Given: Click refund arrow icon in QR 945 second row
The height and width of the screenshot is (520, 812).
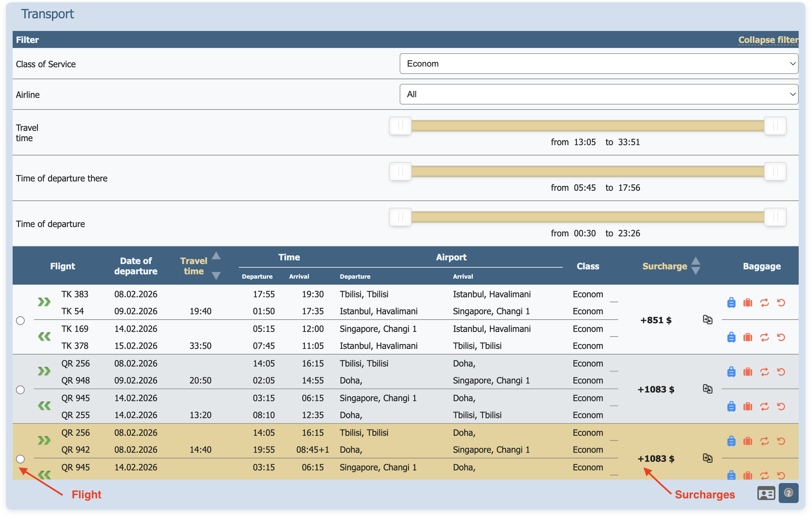Looking at the screenshot, I should (x=781, y=475).
